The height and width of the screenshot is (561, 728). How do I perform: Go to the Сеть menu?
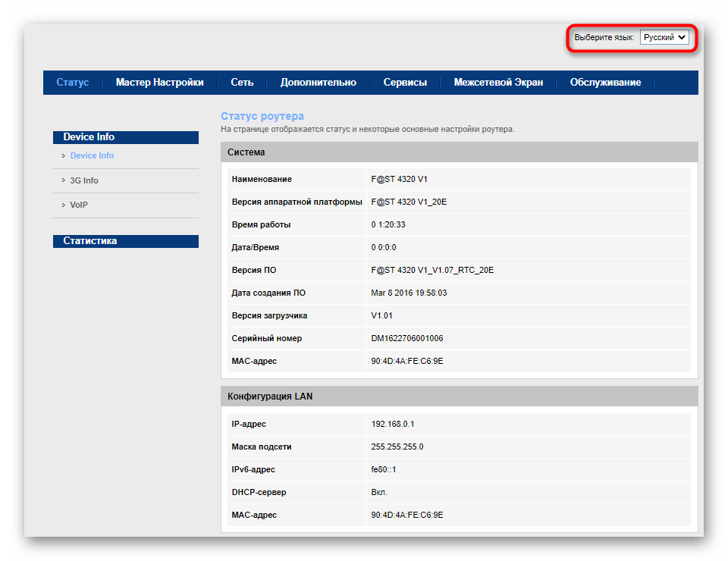(242, 83)
